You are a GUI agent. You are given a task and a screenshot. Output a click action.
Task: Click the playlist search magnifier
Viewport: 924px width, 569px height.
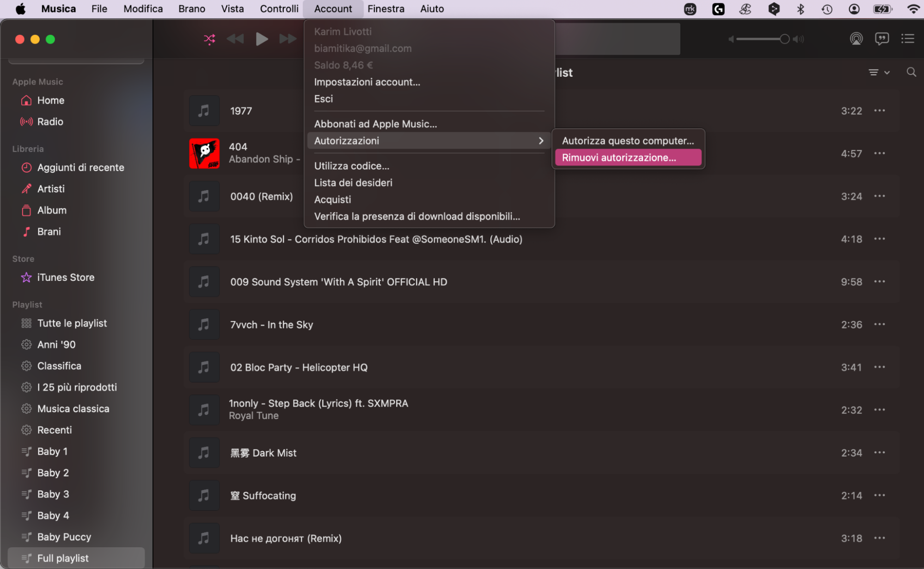[x=911, y=72]
